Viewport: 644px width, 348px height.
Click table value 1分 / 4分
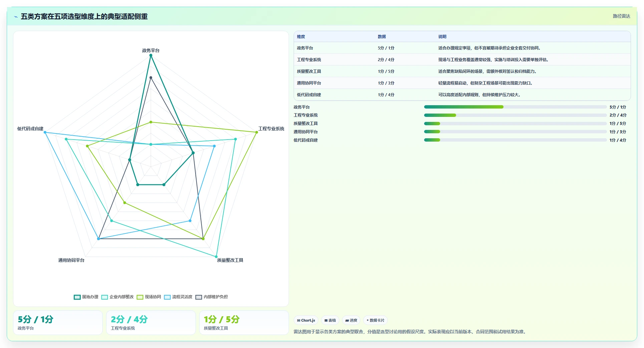[x=386, y=95]
